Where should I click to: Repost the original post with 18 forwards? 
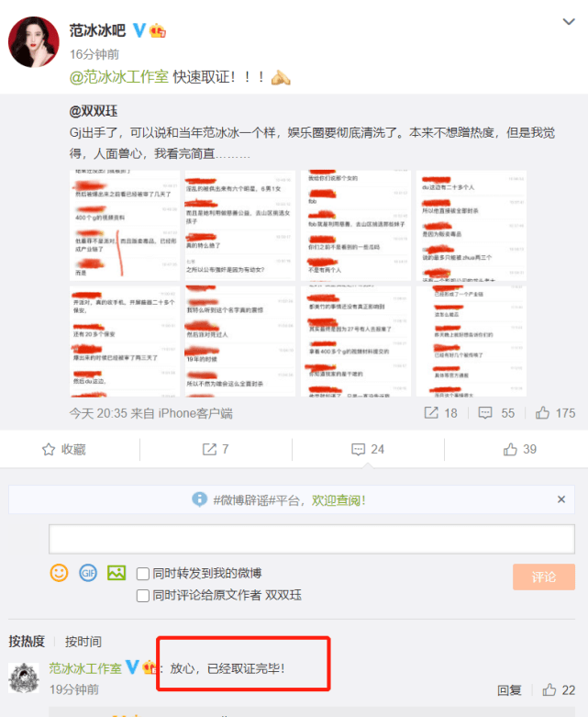(441, 413)
